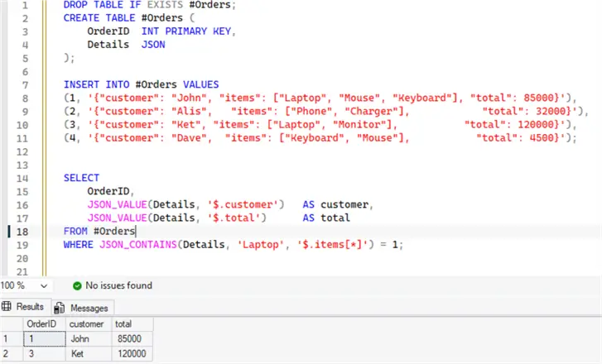602x364 pixels.
Task: Click the CREATE TABLE #Orders code line
Action: pyautogui.click(x=129, y=18)
